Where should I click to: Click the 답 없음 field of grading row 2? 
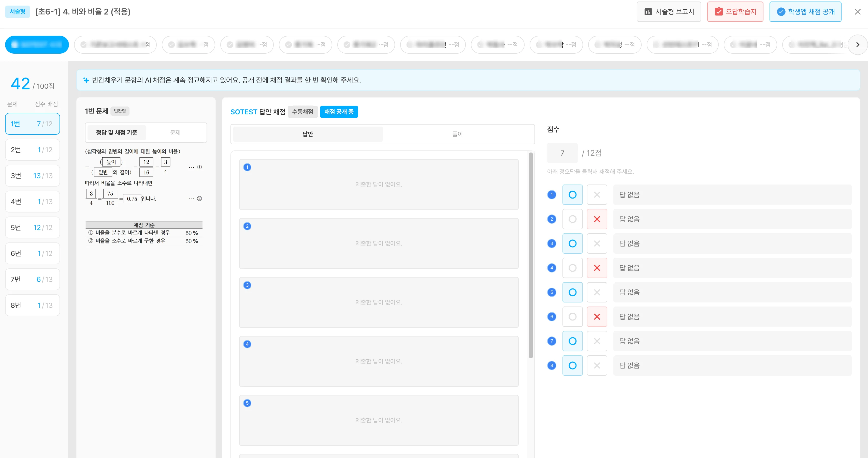(x=732, y=219)
